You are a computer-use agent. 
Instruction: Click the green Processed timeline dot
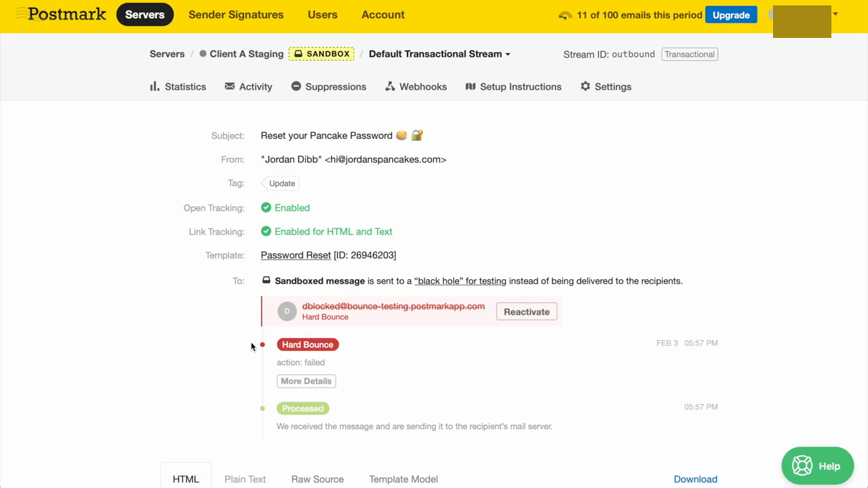262,409
